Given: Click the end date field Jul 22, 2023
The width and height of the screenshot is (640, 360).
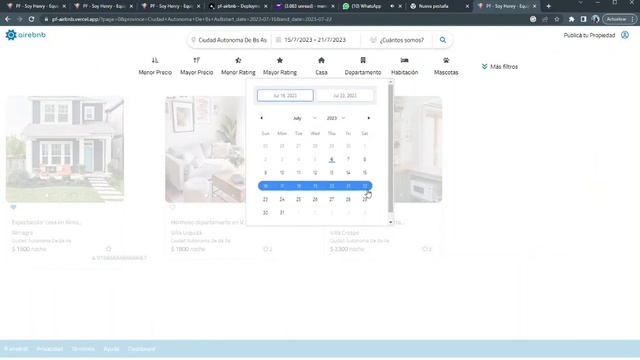Looking at the screenshot, I should click(345, 96).
